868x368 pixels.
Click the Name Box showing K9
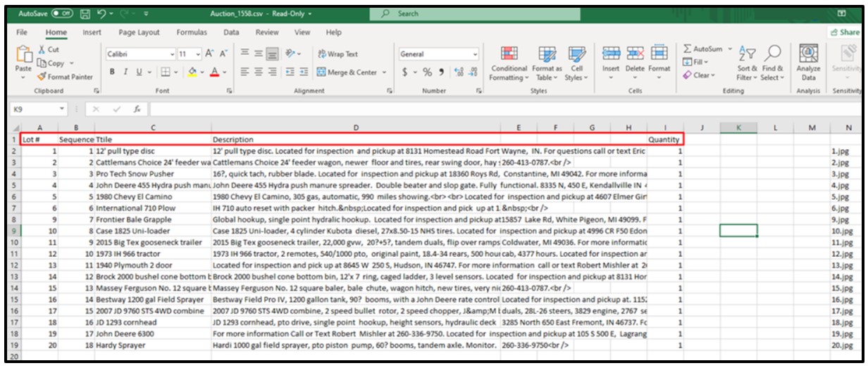[39, 109]
